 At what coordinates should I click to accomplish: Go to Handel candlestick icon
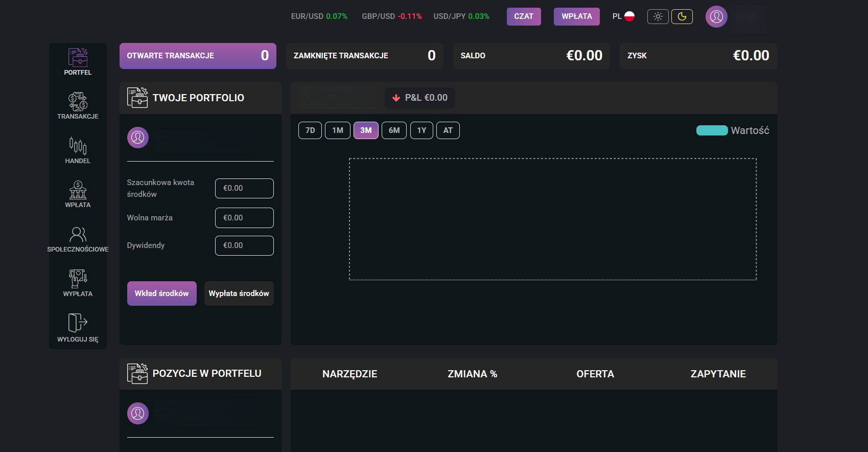pyautogui.click(x=78, y=146)
